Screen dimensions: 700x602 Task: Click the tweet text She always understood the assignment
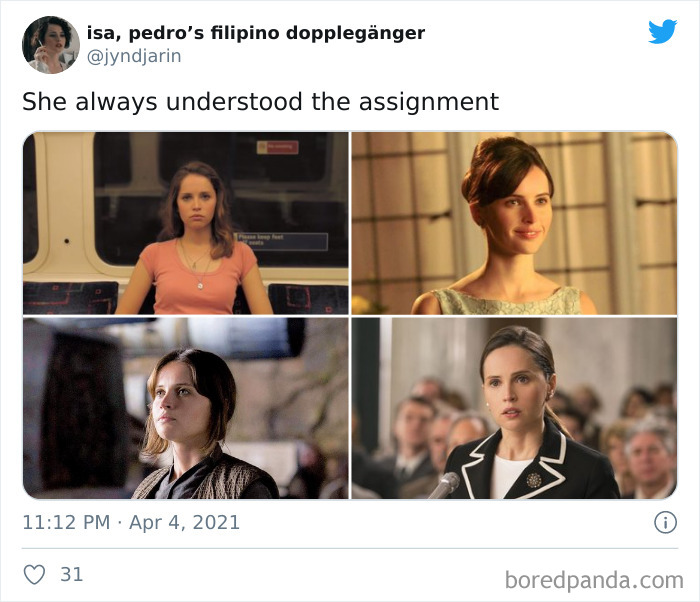pyautogui.click(x=260, y=102)
